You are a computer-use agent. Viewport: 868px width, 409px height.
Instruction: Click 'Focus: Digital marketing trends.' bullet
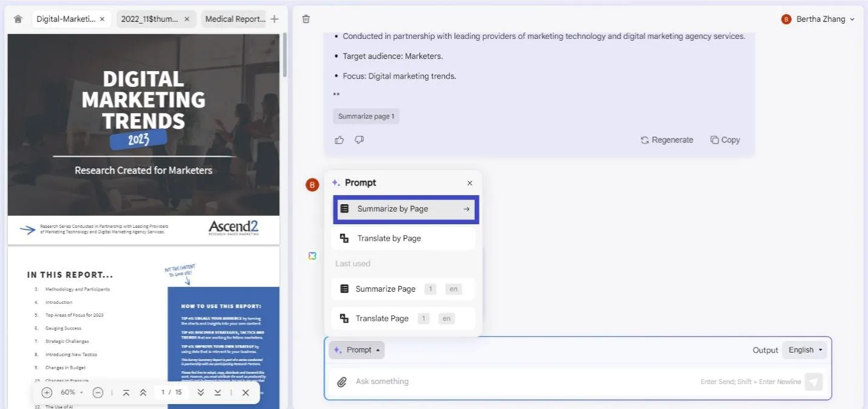[x=399, y=76]
